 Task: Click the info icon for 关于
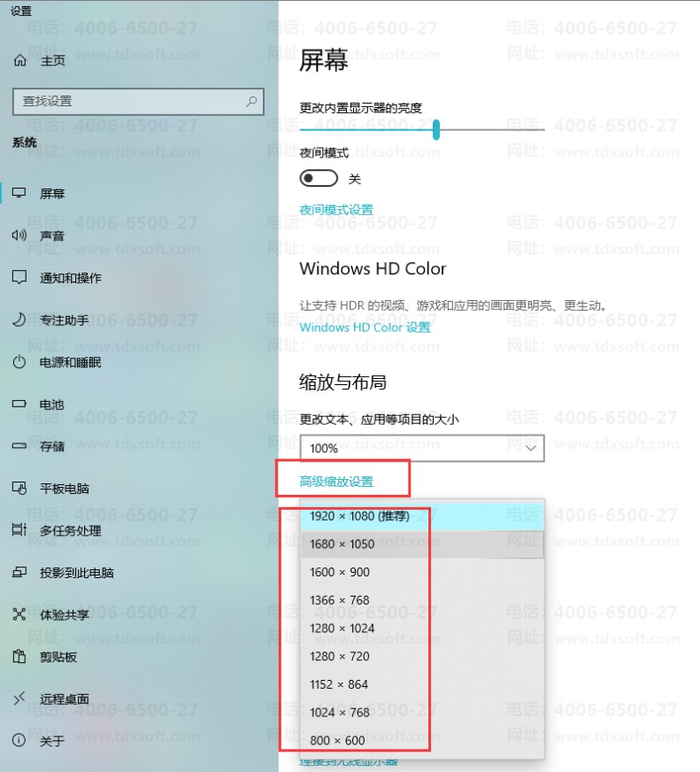19,740
